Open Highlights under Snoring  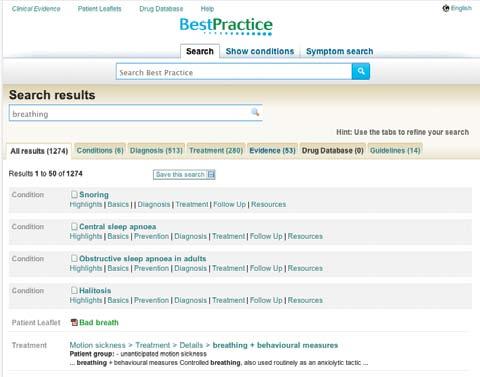pyautogui.click(x=86, y=204)
